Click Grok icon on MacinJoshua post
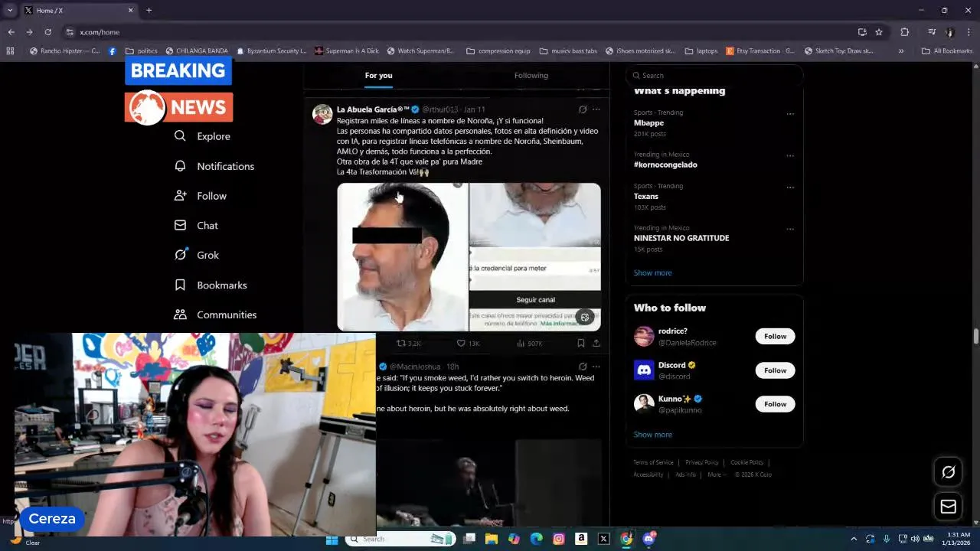The image size is (980, 551). click(583, 367)
